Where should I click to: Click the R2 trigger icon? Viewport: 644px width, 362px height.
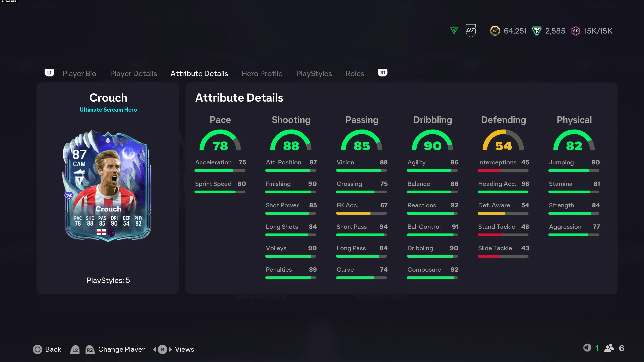point(90,349)
